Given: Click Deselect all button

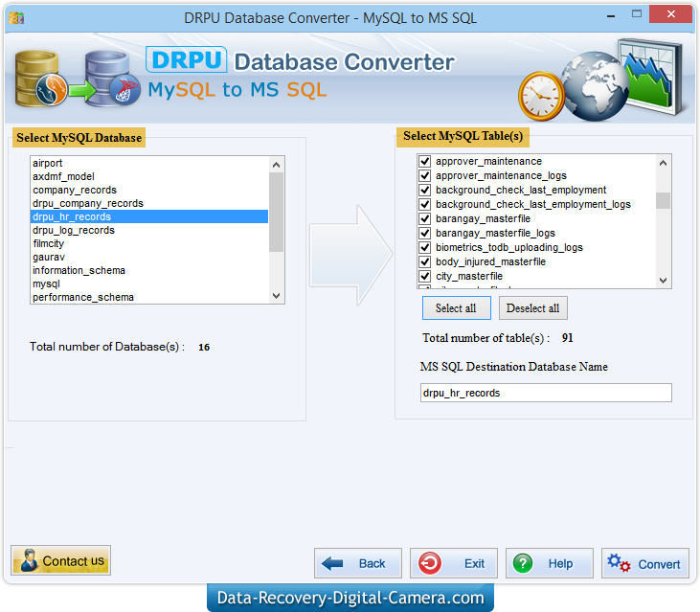Looking at the screenshot, I should (533, 308).
